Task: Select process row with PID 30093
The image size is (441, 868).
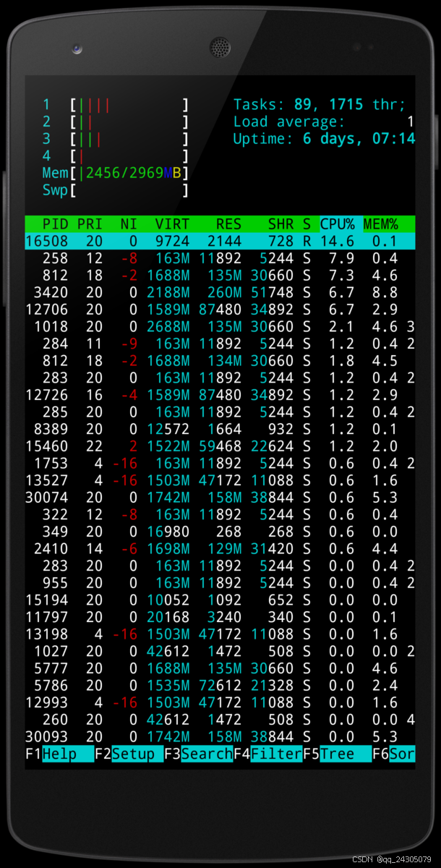Action: tap(220, 737)
